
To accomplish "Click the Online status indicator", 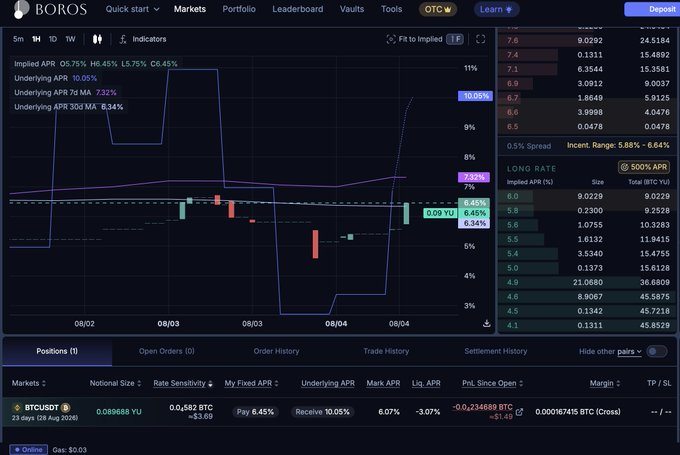I will (29, 450).
